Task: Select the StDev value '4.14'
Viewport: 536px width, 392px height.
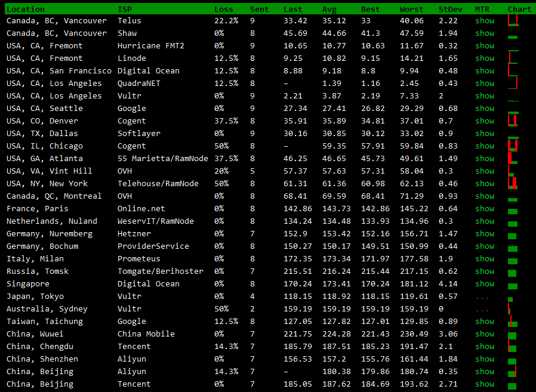Action: tap(448, 284)
